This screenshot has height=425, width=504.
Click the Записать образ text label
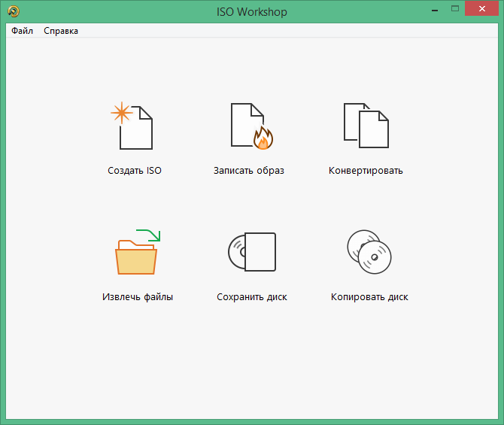click(x=249, y=171)
